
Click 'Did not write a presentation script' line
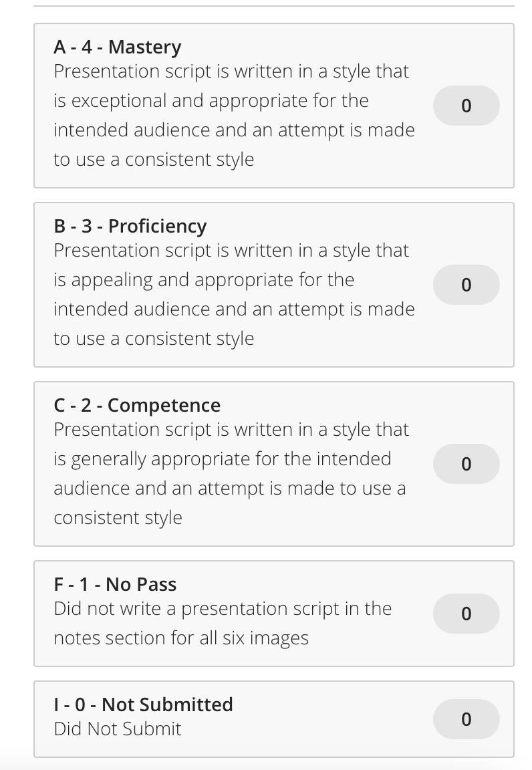pyautogui.click(x=223, y=609)
